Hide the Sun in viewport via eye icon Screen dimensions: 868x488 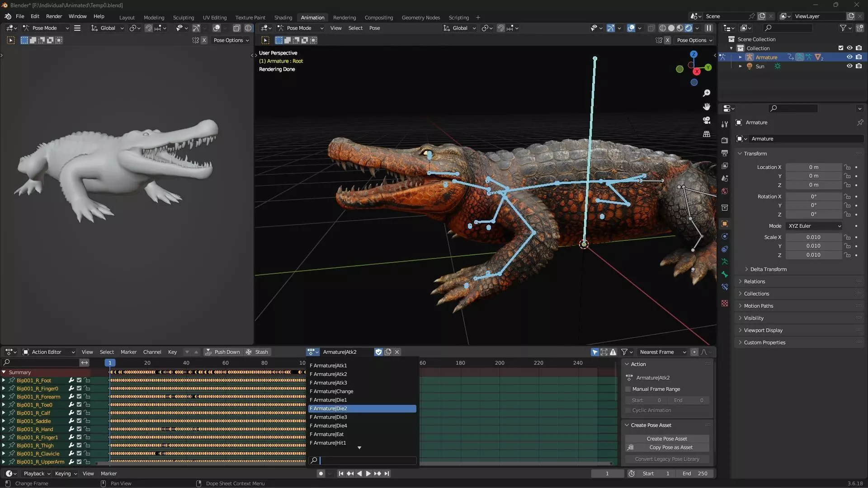(849, 66)
